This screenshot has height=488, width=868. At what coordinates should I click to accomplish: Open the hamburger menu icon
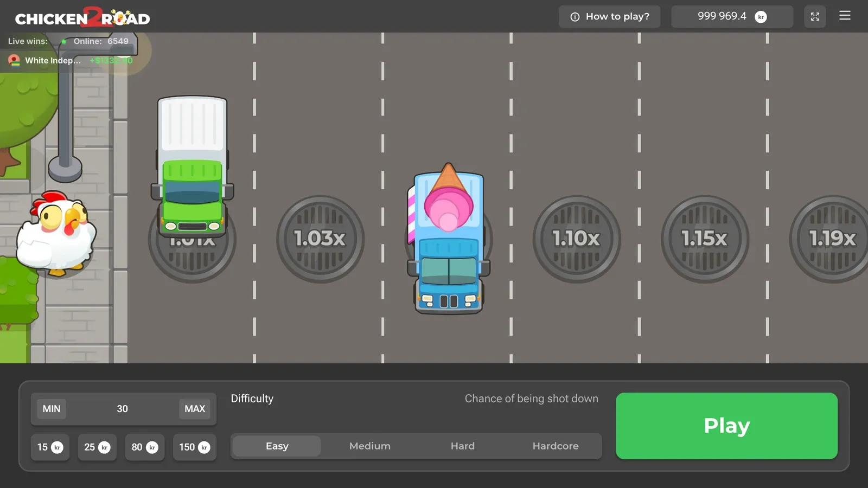click(x=845, y=16)
